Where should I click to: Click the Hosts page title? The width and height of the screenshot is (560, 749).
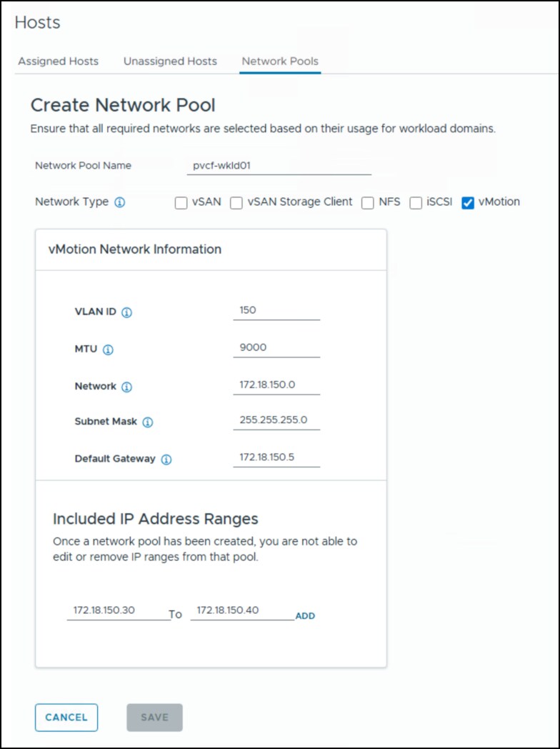click(38, 22)
